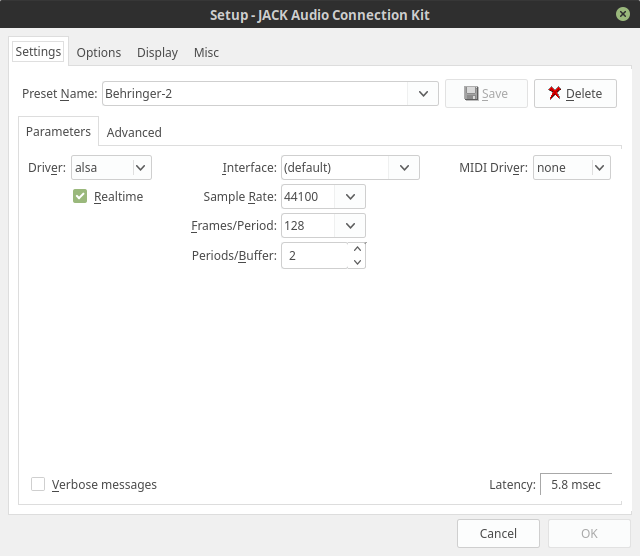Disable the Realtime checkbox

click(80, 197)
